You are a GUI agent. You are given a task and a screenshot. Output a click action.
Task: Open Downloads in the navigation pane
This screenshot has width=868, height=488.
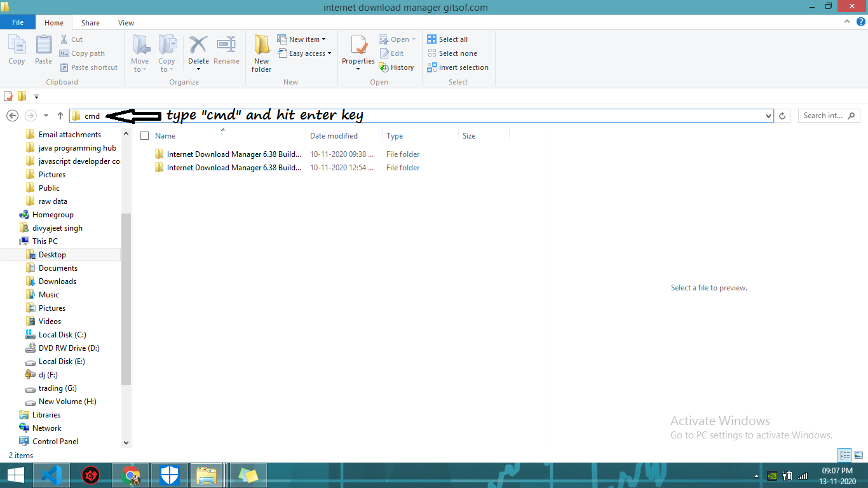pos(57,281)
